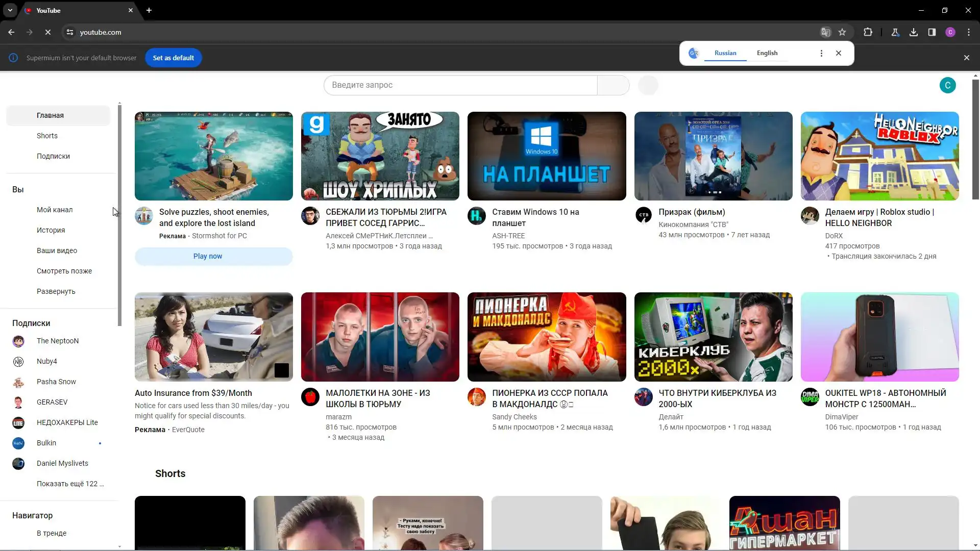The height and width of the screenshot is (551, 980).
Task: Expand "Показать ещё 122" subscriptions list
Action: (70, 484)
